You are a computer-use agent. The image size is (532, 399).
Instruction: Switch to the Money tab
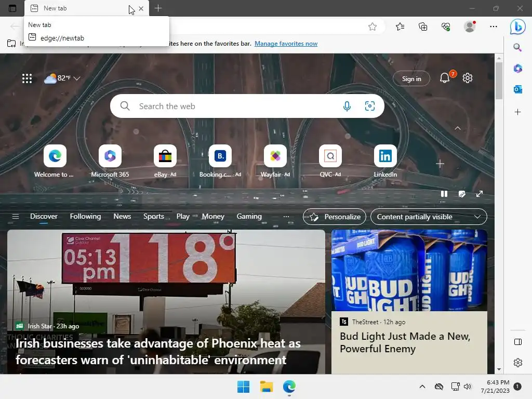pos(213,217)
